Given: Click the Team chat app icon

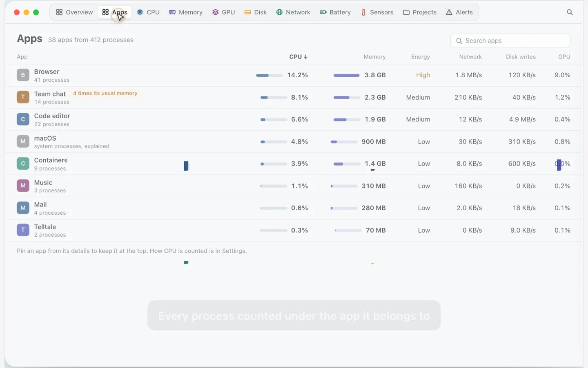Looking at the screenshot, I should point(23,97).
